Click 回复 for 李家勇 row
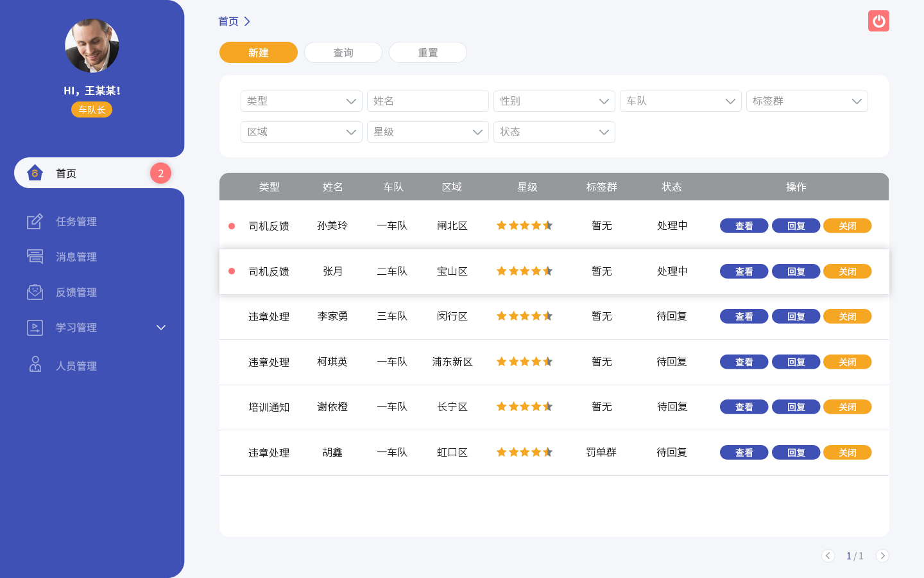The height and width of the screenshot is (578, 924). tap(796, 317)
